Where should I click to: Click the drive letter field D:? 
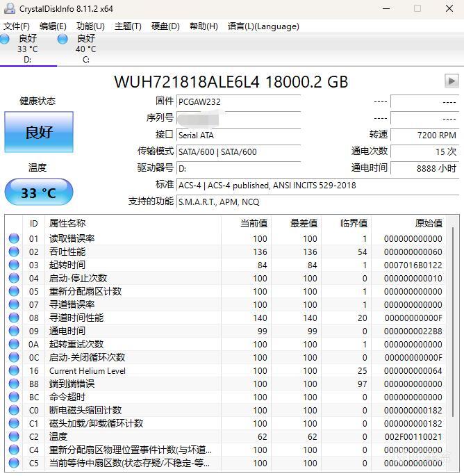click(238, 168)
